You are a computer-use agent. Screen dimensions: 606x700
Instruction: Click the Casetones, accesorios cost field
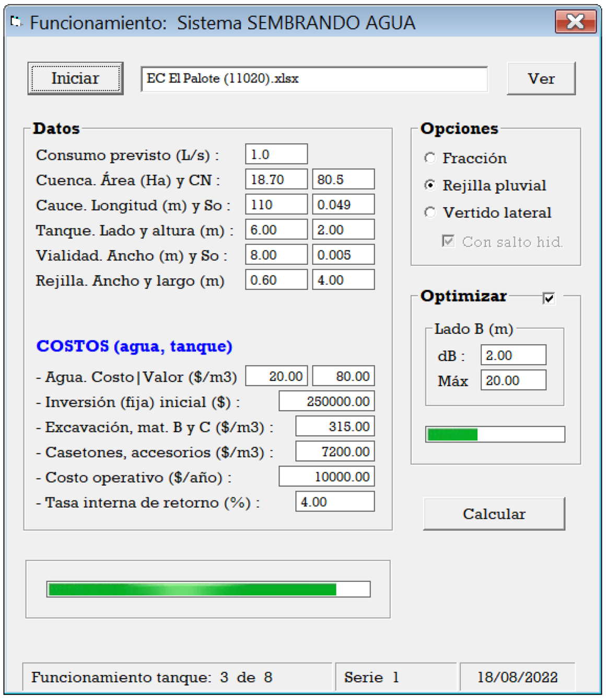[x=335, y=451]
